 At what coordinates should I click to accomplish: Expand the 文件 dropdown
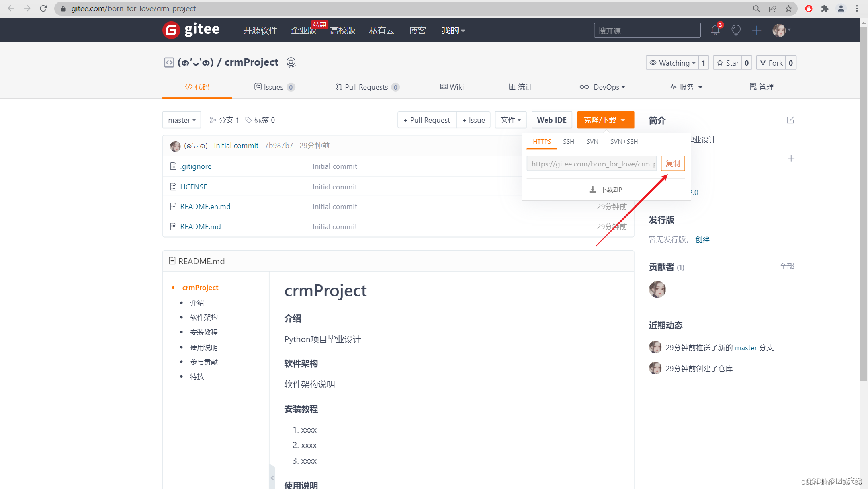pos(510,120)
